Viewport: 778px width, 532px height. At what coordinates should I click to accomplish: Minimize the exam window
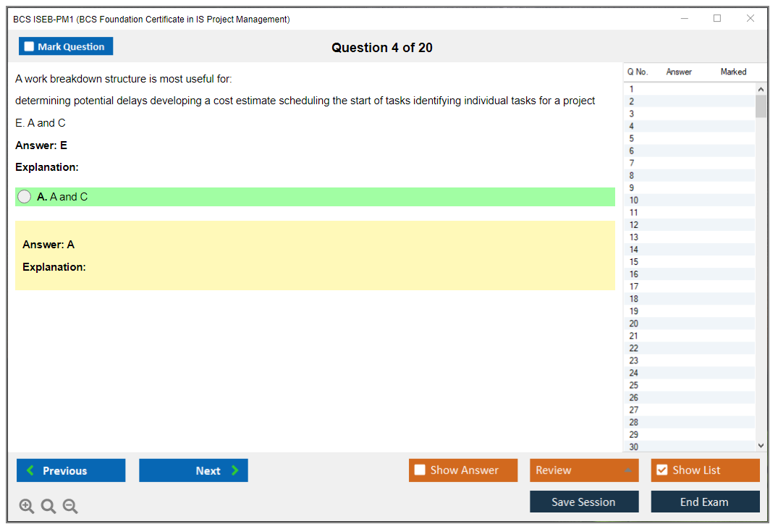[x=685, y=19]
